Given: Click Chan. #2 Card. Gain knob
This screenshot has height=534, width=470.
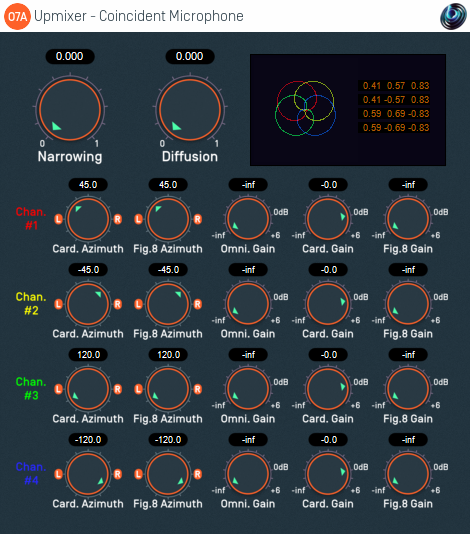Looking at the screenshot, I should pyautogui.click(x=328, y=304).
